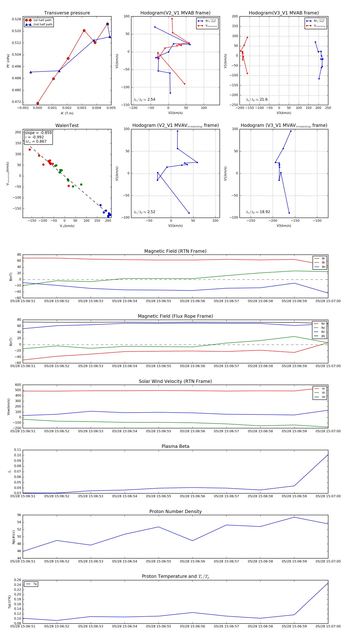Click the 'Hodogram(V2_V1 MVAB frame)' title

175,13
